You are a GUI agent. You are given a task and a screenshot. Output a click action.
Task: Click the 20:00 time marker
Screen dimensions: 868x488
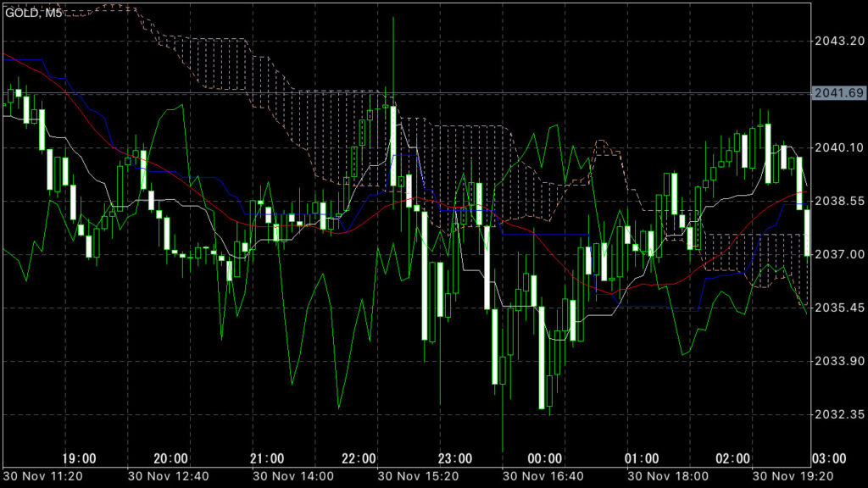170,458
